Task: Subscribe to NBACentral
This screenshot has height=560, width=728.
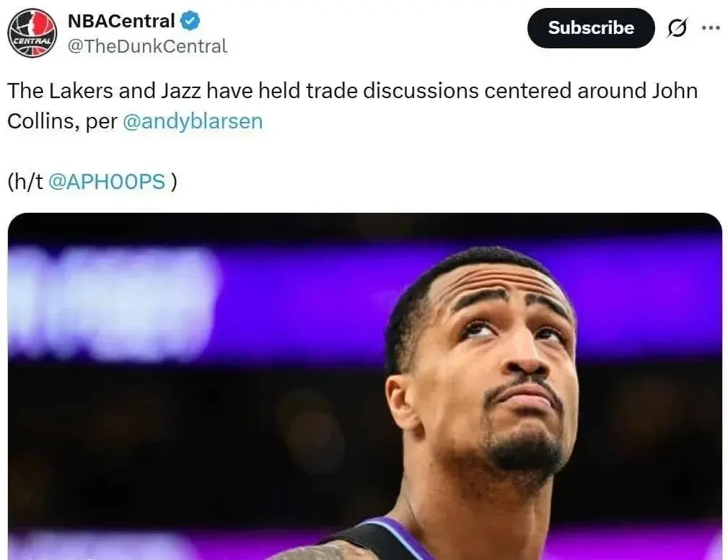Action: click(x=591, y=28)
